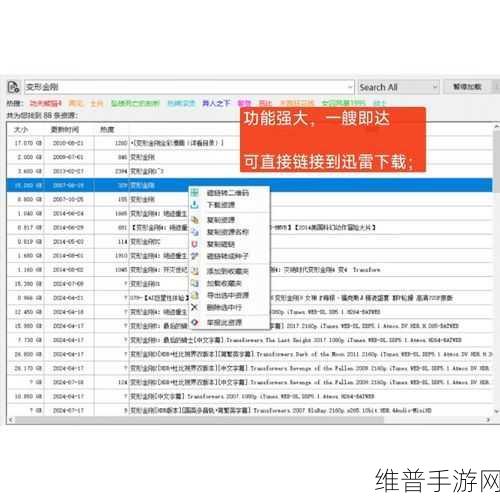Click the download arrow icon for 下载资源
The width and height of the screenshot is (500, 500).
coord(195,205)
